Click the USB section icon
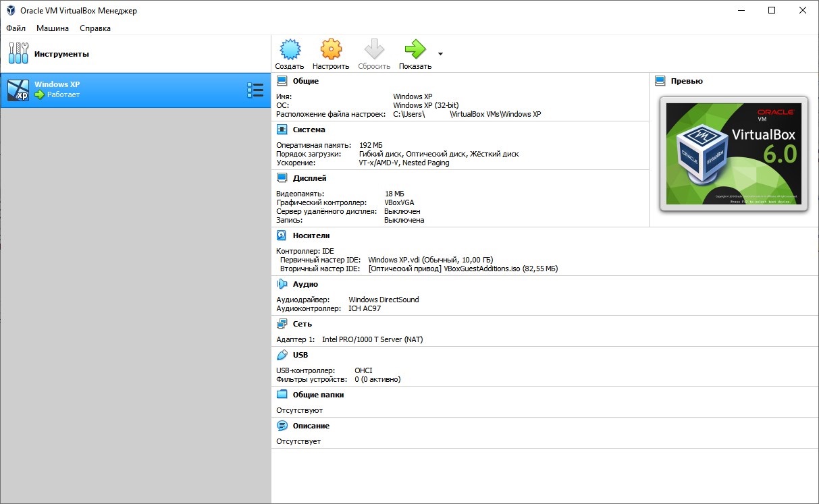The width and height of the screenshot is (819, 504). click(282, 355)
